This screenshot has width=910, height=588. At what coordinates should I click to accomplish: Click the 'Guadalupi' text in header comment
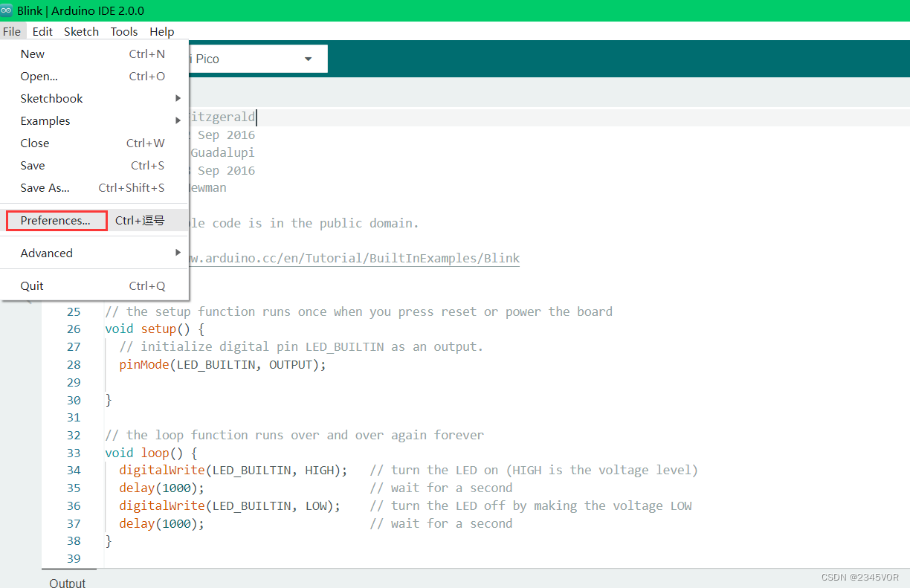[x=222, y=152]
